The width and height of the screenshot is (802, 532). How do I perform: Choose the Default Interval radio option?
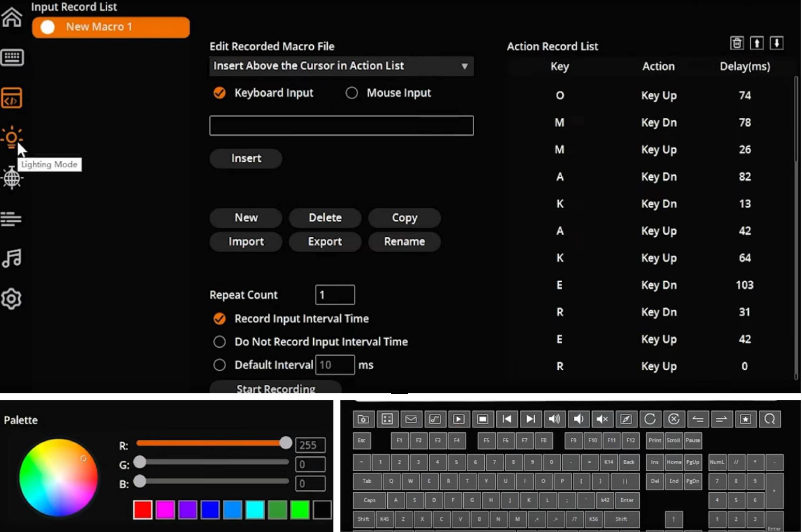[x=220, y=365]
